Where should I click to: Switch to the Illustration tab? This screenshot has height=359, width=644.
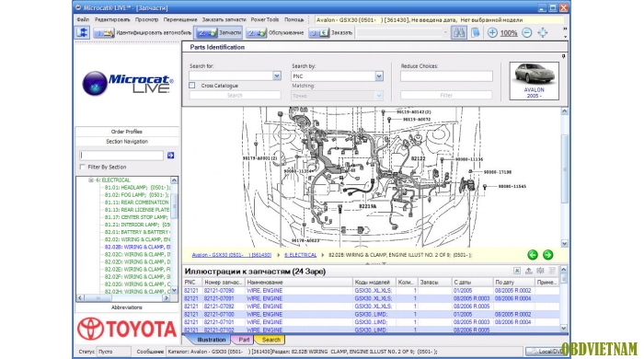[x=211, y=340]
